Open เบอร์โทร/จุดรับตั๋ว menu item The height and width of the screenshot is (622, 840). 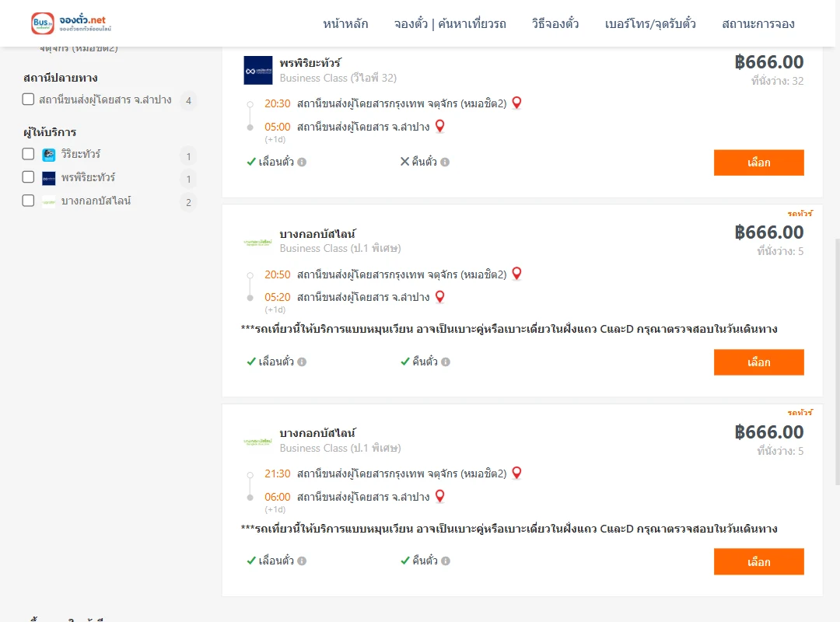[x=650, y=23]
